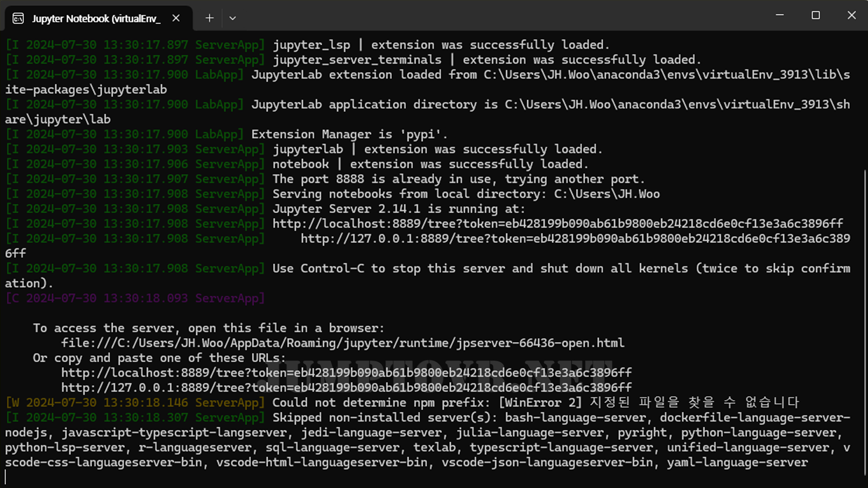The width and height of the screenshot is (868, 488).
Task: Maximize the terminal window
Action: point(815,15)
